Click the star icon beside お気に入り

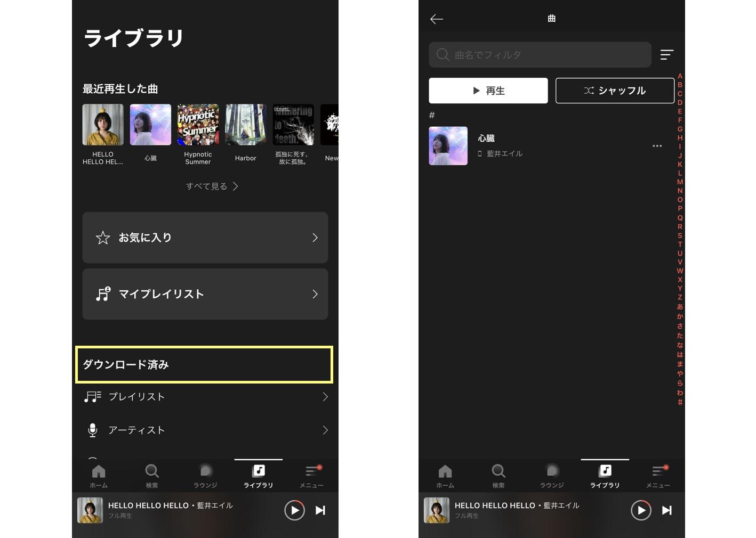coord(103,238)
